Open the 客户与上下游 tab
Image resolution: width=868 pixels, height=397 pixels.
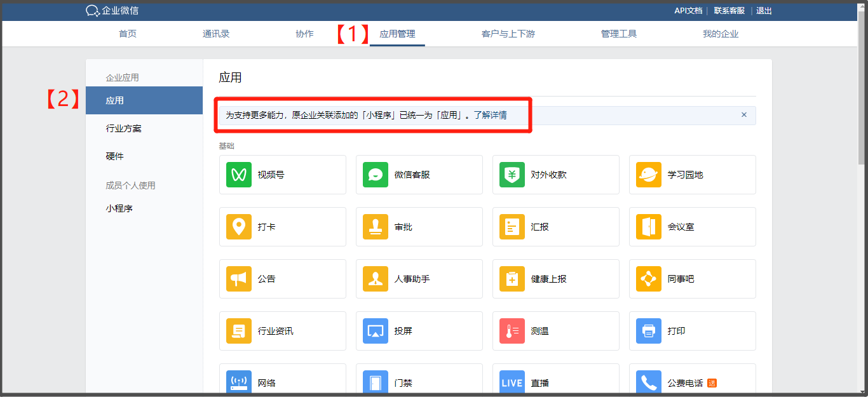pyautogui.click(x=508, y=34)
